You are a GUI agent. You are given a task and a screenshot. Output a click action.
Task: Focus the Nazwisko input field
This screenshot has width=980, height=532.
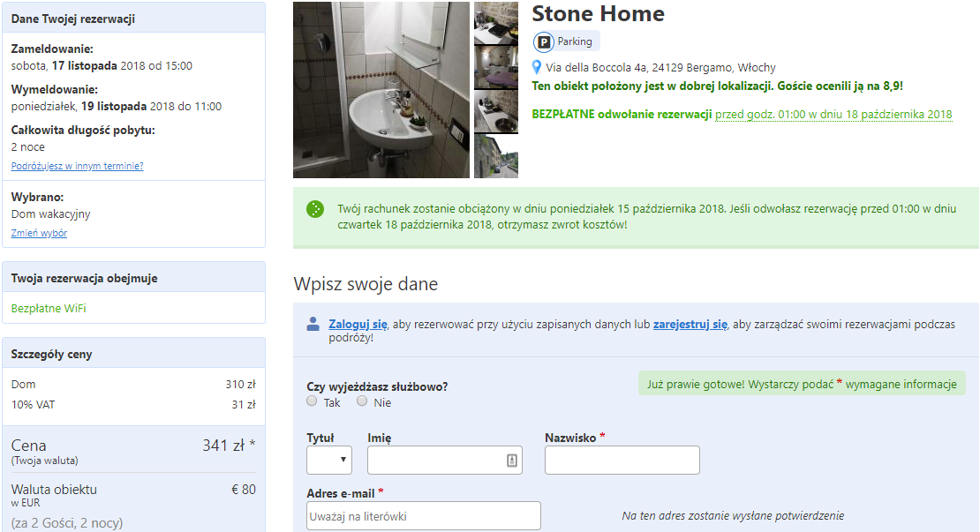[x=622, y=461]
